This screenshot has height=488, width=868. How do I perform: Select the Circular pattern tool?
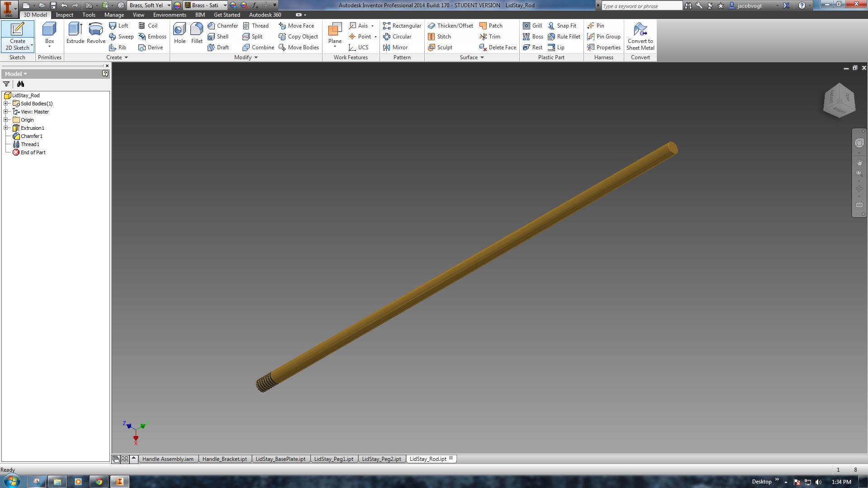pyautogui.click(x=397, y=37)
